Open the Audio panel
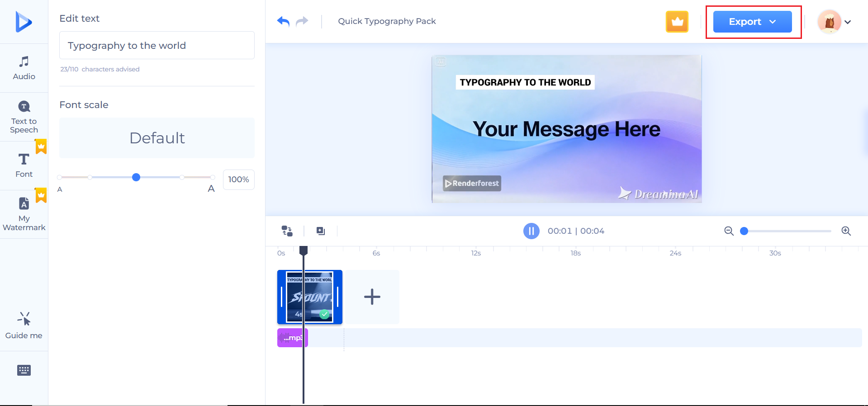This screenshot has height=406, width=868. click(24, 68)
